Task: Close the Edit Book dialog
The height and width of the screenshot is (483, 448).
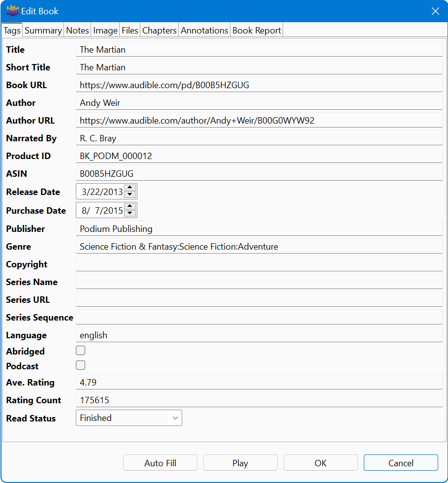Action: (x=435, y=11)
